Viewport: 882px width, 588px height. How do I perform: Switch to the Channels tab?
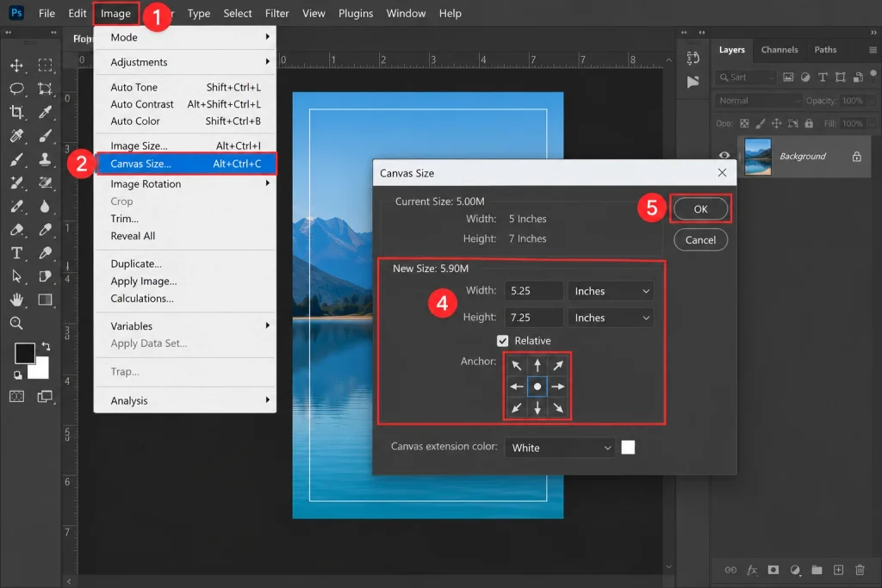tap(779, 49)
